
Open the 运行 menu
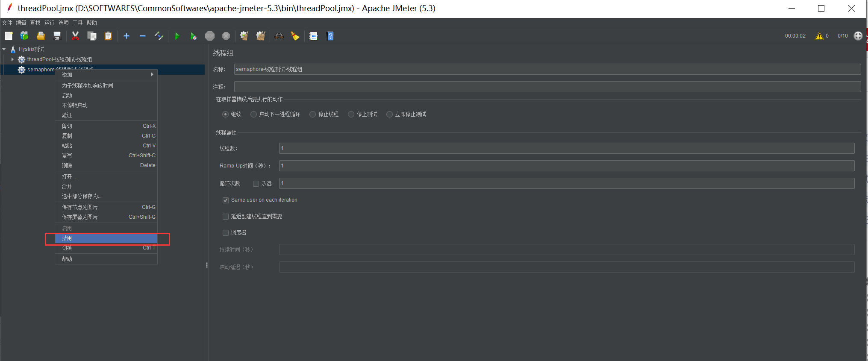pos(49,23)
